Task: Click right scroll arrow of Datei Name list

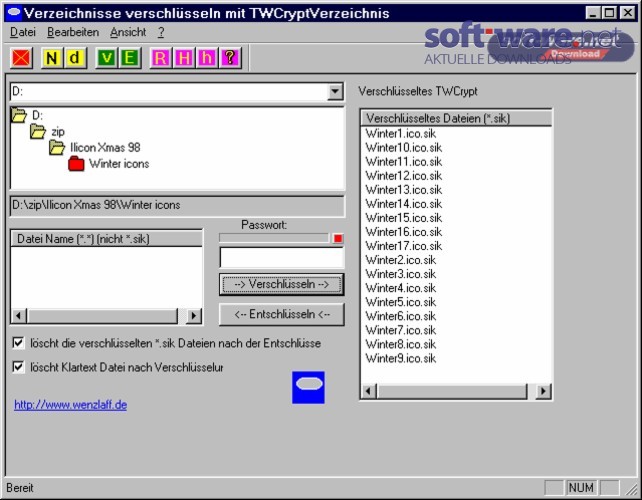Action: 194,316
